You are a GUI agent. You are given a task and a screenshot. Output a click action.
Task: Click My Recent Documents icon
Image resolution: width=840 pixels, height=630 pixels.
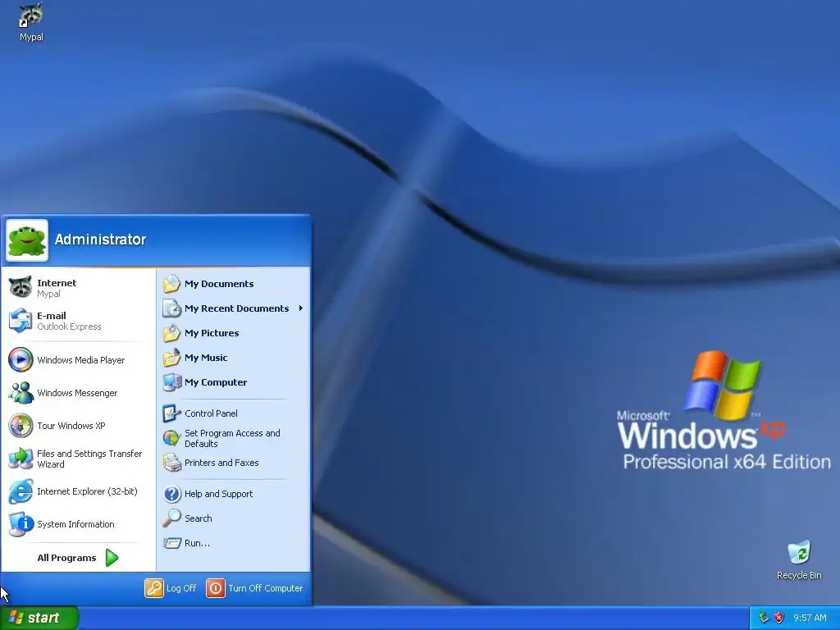point(172,308)
